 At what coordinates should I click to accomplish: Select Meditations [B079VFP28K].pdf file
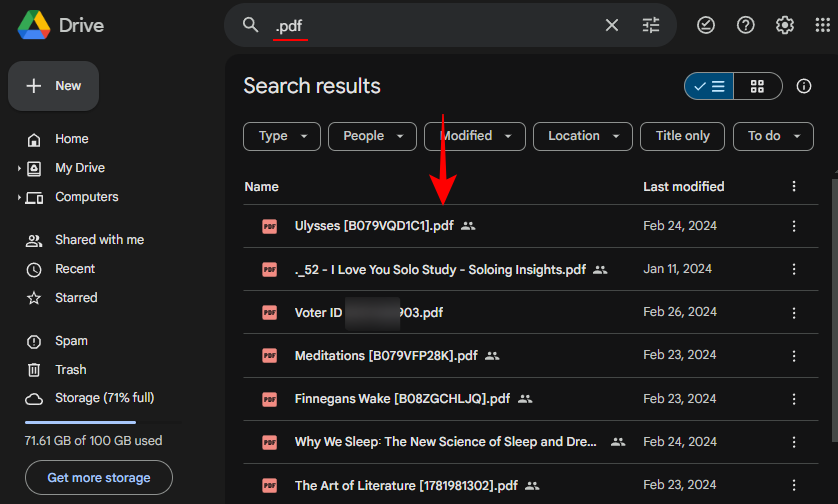coord(386,356)
